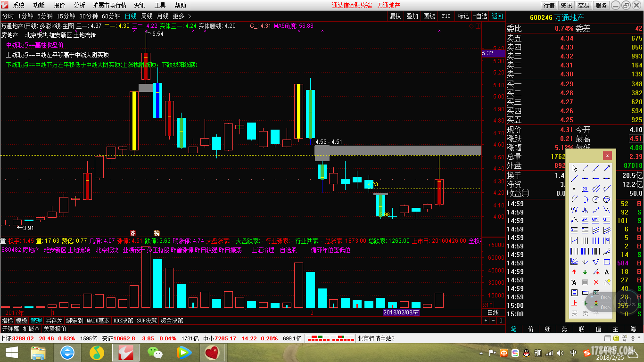Select the ruler measurement tool in palette
Viewport: 644px width, 362px height.
585,292
